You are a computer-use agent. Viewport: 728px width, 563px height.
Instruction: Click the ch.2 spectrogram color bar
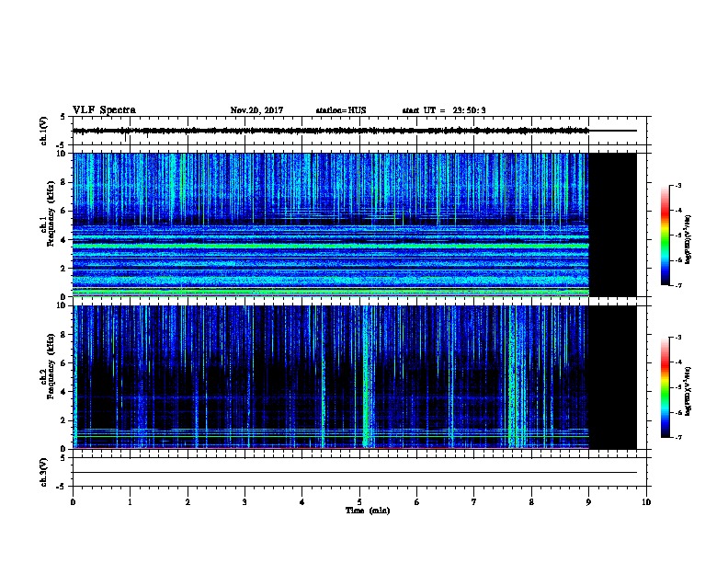click(x=665, y=387)
